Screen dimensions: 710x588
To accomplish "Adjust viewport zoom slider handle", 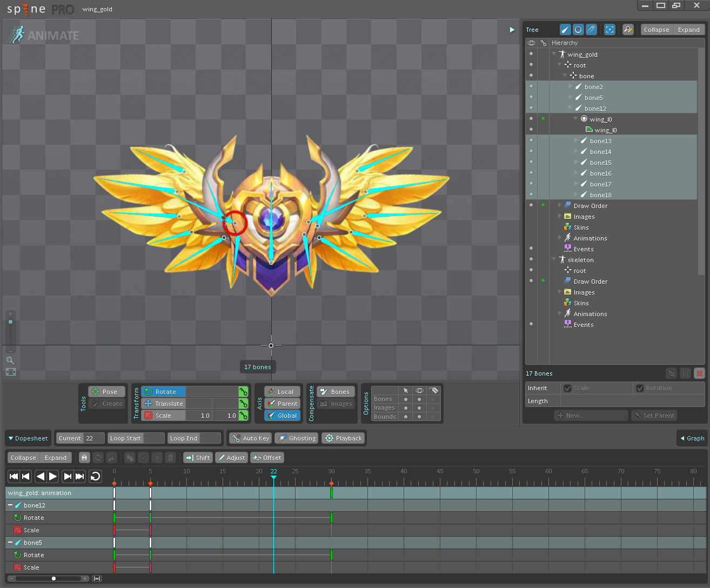I will (x=10, y=322).
